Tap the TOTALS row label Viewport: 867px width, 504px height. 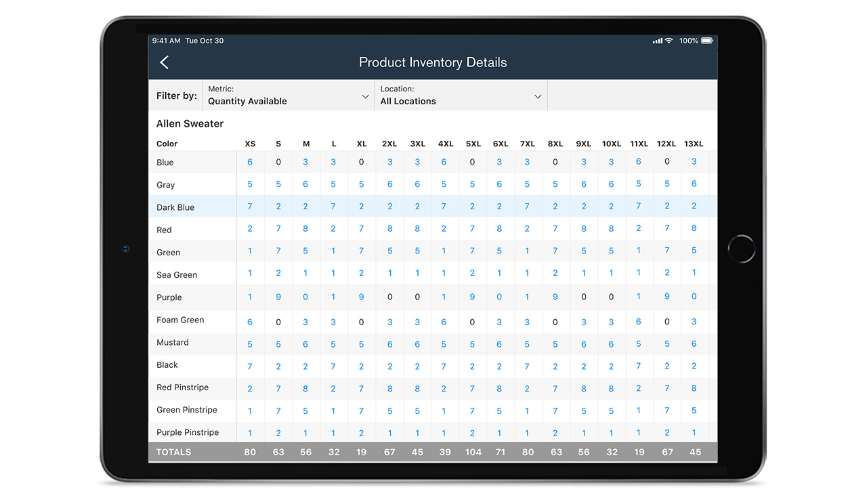pyautogui.click(x=174, y=452)
